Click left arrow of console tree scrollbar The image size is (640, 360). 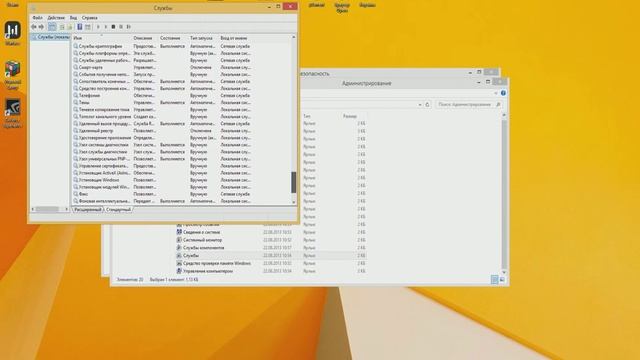coord(33,209)
